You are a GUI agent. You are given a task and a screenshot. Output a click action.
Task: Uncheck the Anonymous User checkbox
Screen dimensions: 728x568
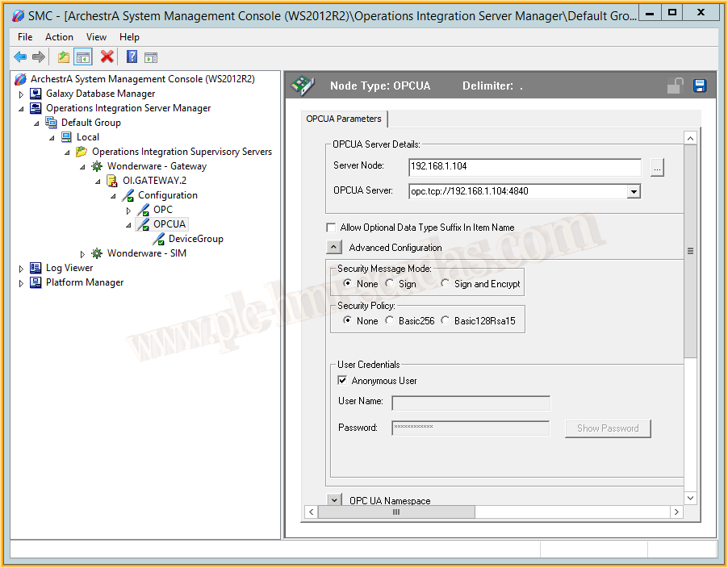click(x=343, y=381)
